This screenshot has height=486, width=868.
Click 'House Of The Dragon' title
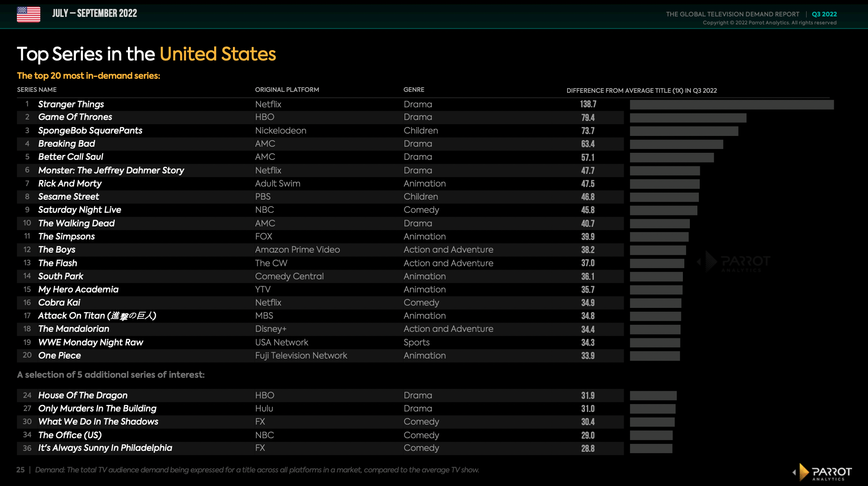[82, 395]
